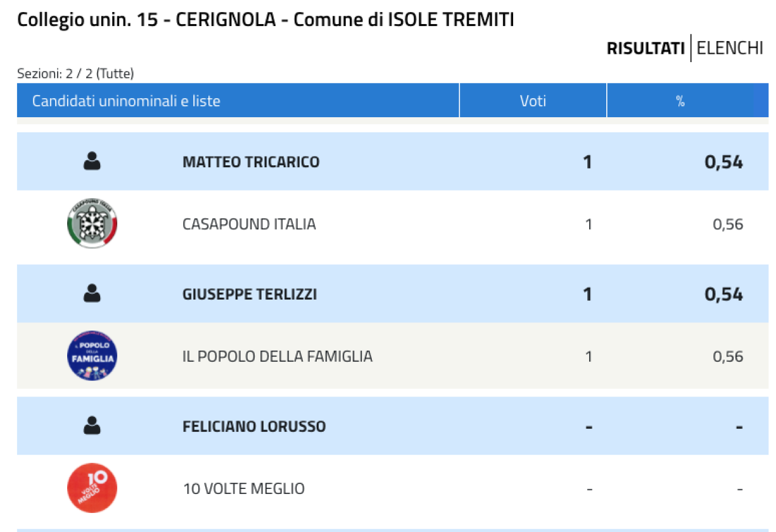
Task: Click person icon beside Matteo Tricarico
Action: tap(92, 161)
